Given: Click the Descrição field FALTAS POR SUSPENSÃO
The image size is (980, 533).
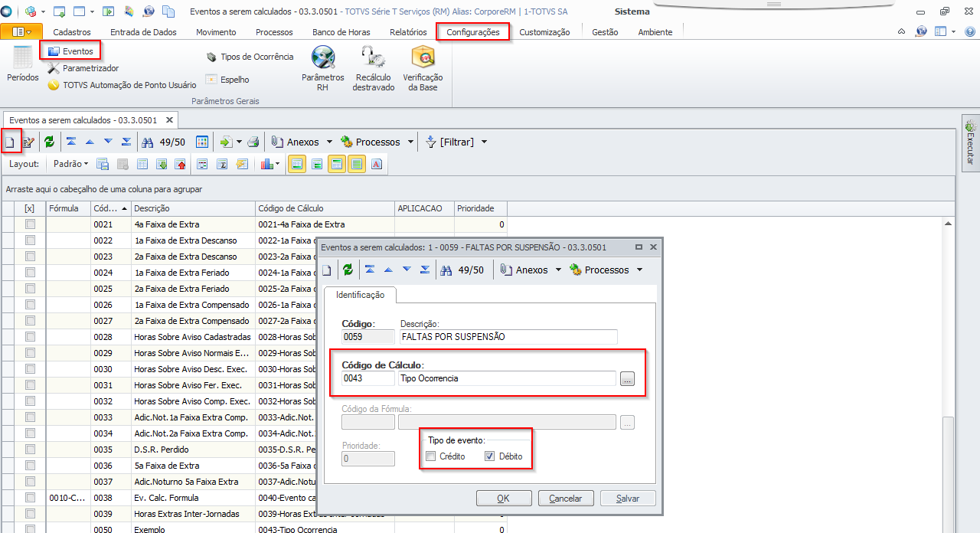Looking at the screenshot, I should coord(508,337).
